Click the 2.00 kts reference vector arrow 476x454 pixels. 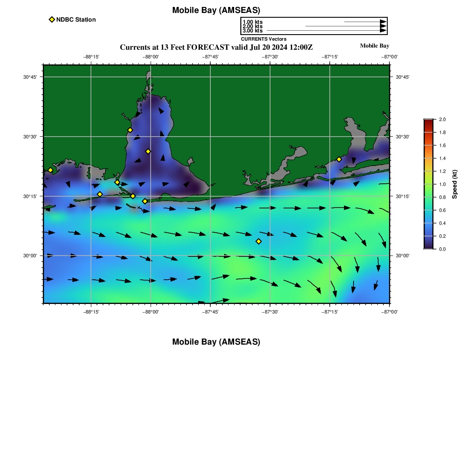tap(346, 26)
